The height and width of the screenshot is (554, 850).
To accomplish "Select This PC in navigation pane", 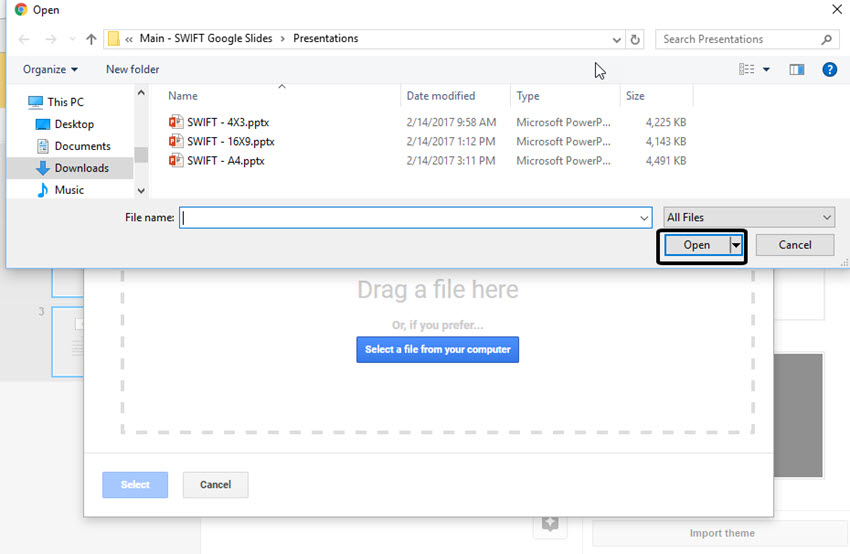I will click(56, 102).
